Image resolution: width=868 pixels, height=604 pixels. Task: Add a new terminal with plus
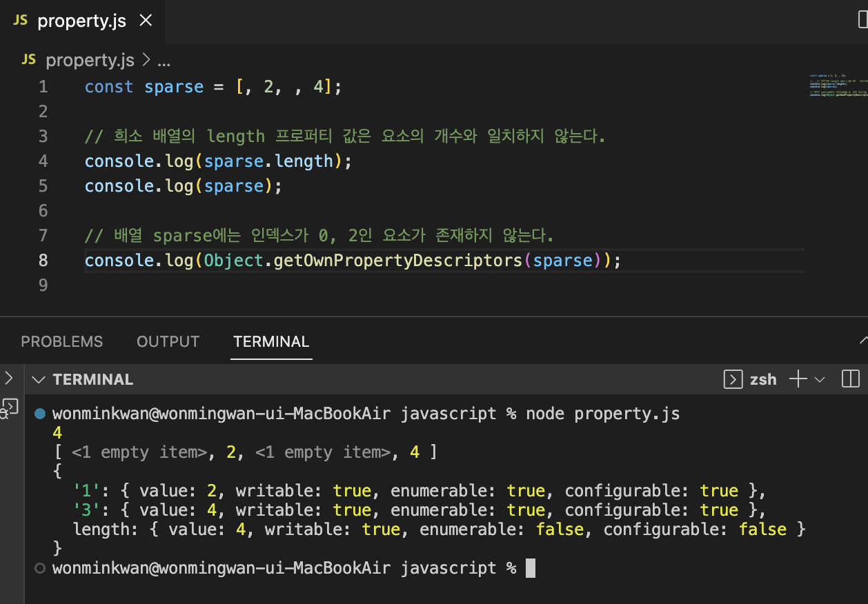point(798,379)
